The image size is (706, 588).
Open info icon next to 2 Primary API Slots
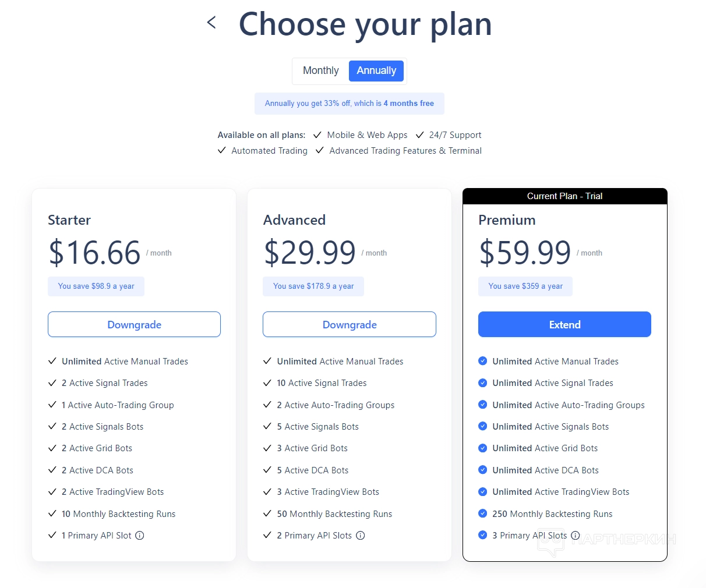(361, 536)
